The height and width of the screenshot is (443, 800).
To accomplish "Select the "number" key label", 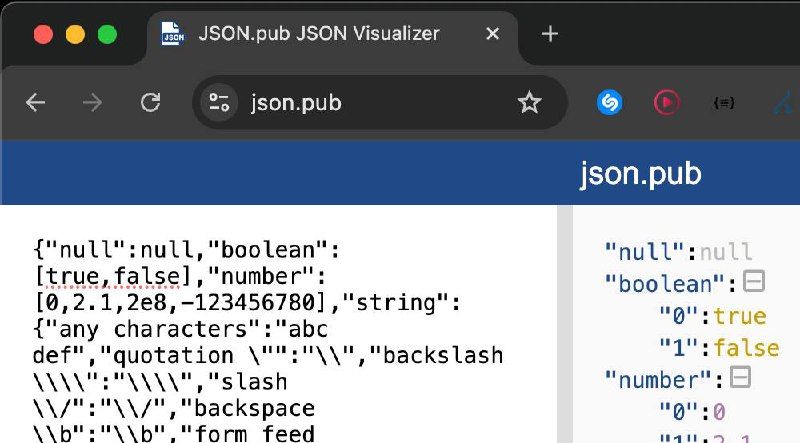I will point(657,381).
